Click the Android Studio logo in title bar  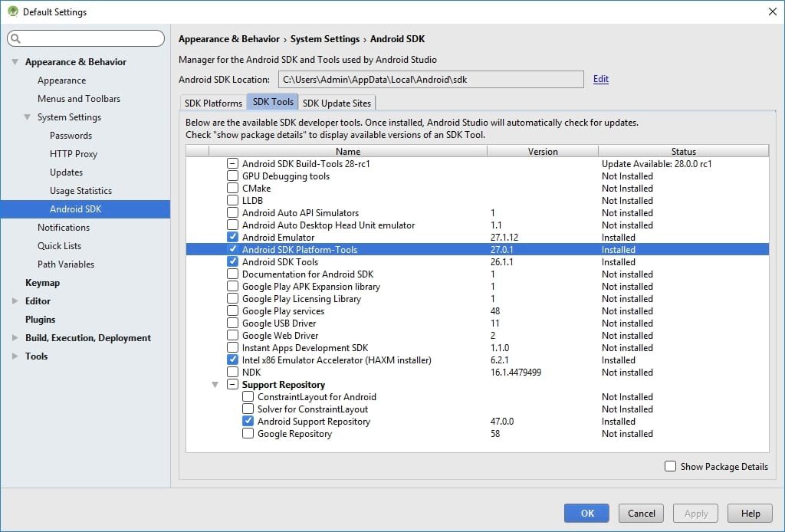13,11
